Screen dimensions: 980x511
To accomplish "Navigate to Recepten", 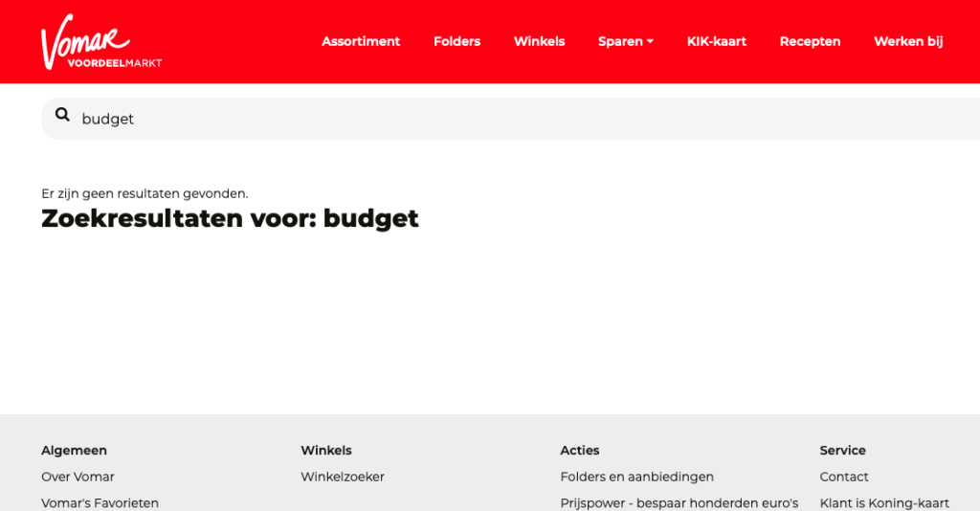I will 810,41.
